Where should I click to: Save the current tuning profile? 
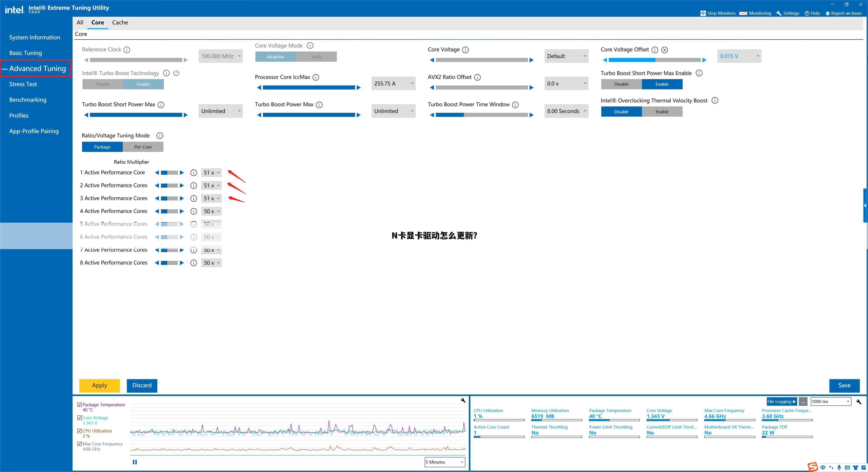coord(844,385)
